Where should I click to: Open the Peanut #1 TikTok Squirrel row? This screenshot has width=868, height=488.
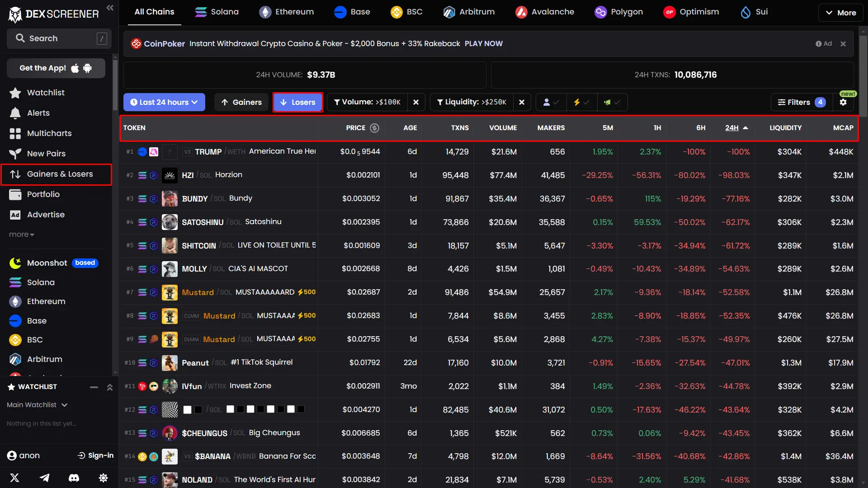click(x=489, y=363)
